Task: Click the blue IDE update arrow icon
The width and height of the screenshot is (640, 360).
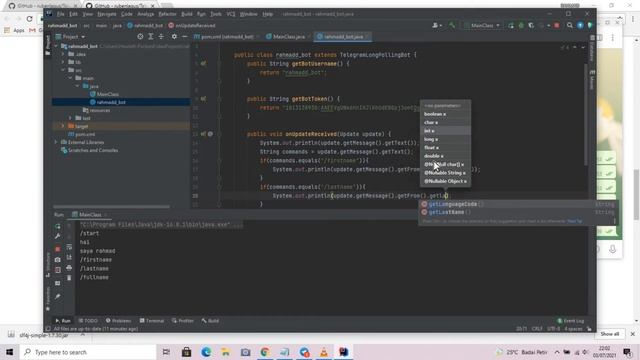Action: pyautogui.click(x=580, y=25)
